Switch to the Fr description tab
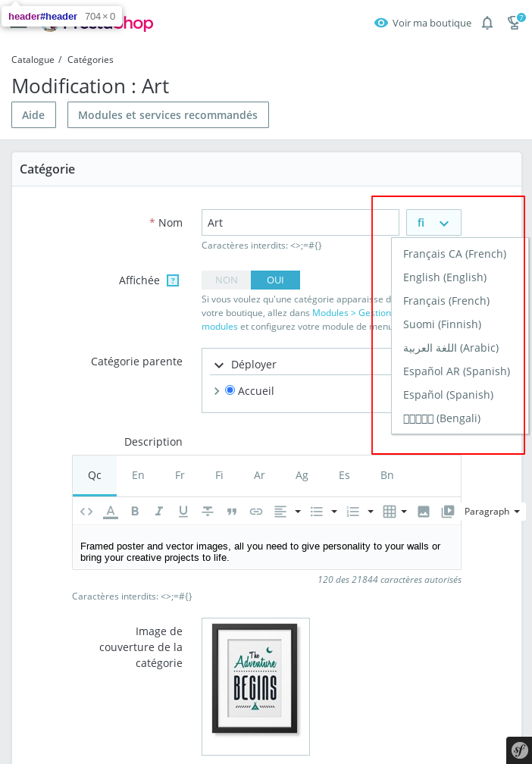 click(180, 475)
